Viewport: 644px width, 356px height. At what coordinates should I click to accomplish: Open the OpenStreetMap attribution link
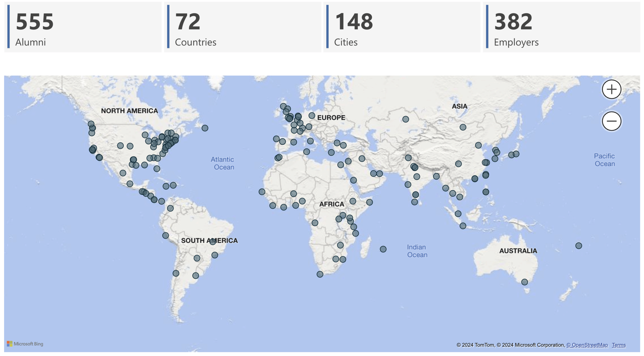tap(587, 345)
